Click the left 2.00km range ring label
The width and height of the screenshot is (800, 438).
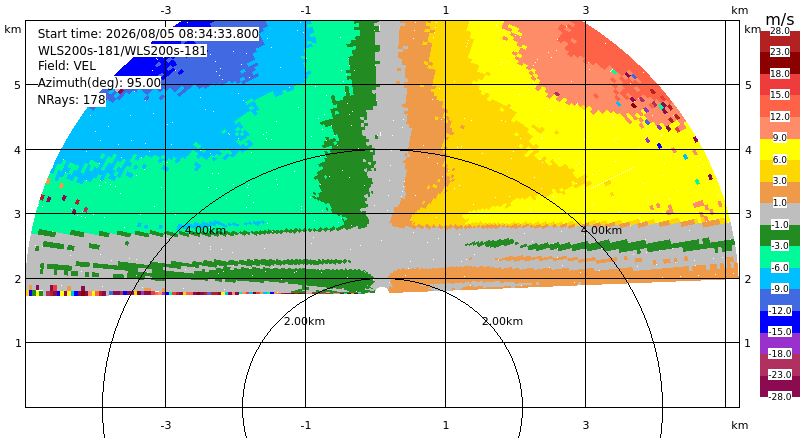tap(305, 321)
